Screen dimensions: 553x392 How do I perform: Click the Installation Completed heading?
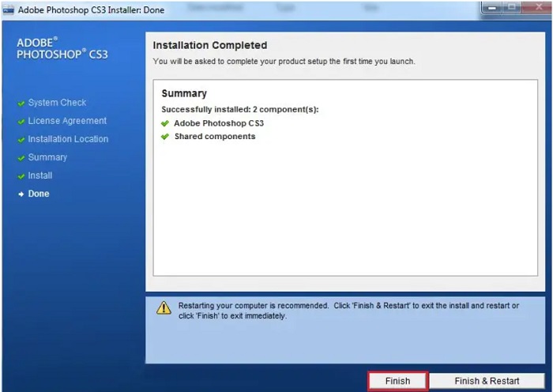pos(210,45)
